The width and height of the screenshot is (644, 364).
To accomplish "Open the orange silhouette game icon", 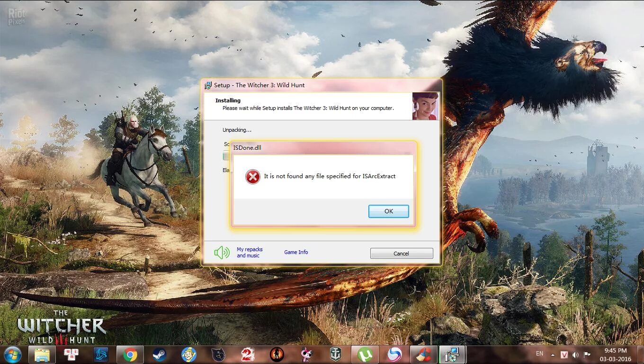I will [277, 355].
